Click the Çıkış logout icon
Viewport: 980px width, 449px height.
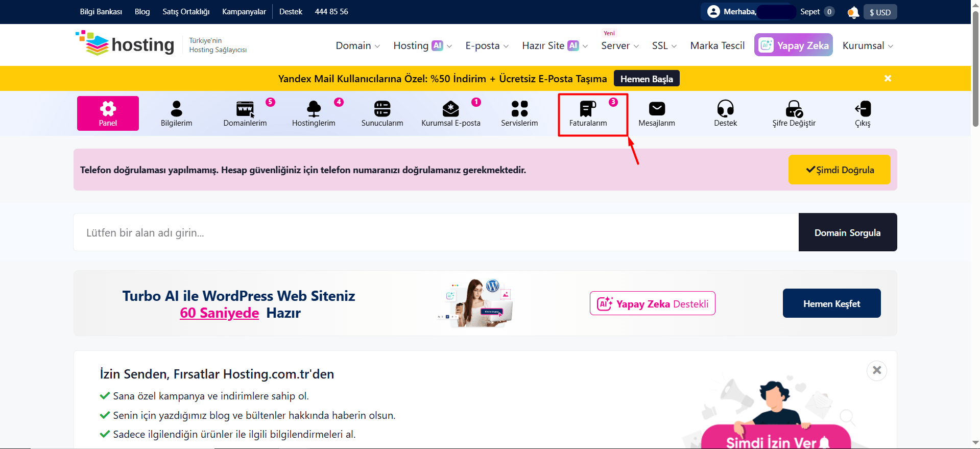[863, 108]
